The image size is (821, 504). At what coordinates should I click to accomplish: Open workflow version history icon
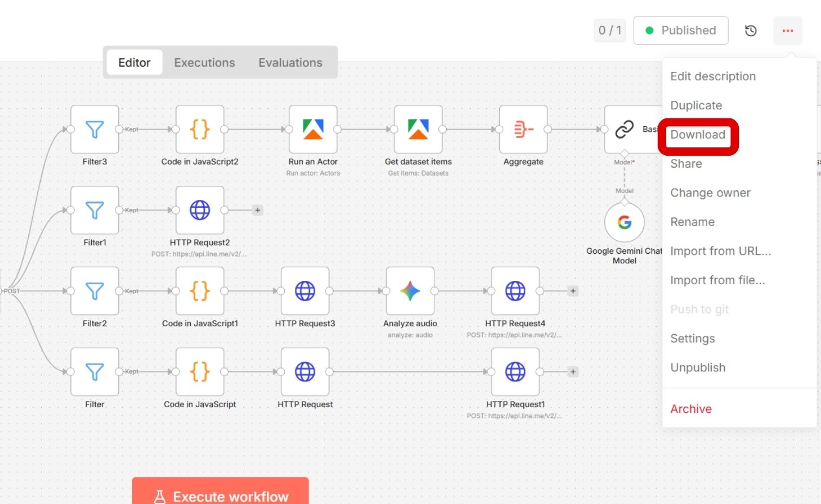tap(751, 31)
